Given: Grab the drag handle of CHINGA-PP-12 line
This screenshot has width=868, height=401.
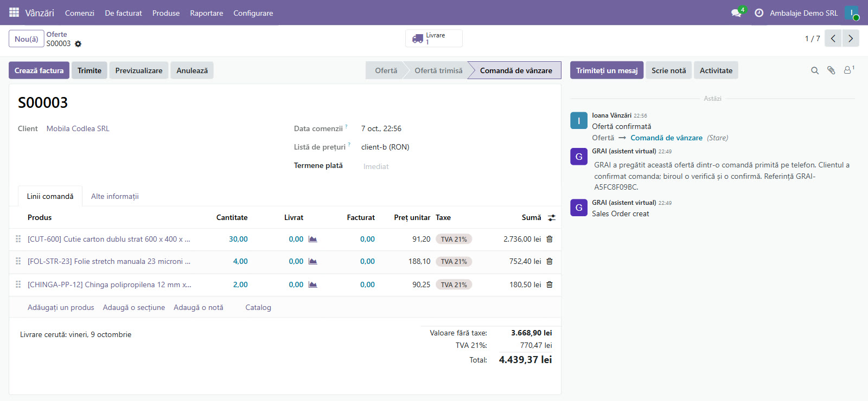Looking at the screenshot, I should pyautogui.click(x=18, y=284).
